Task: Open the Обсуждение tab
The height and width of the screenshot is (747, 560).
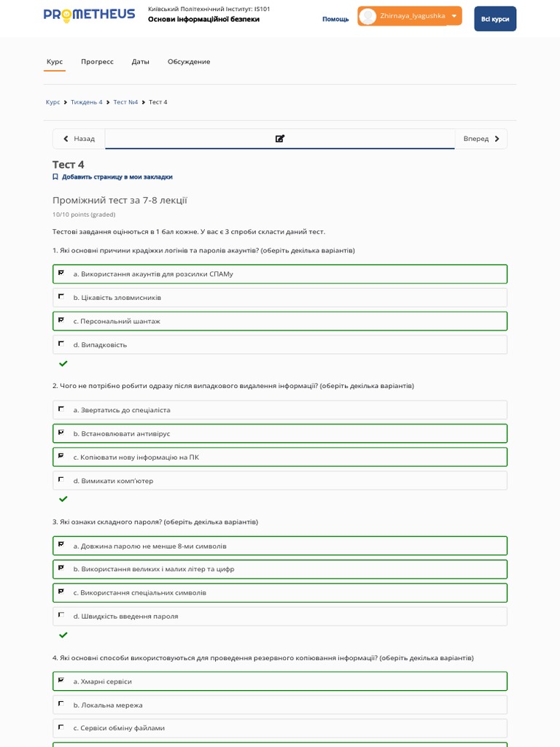Action: (189, 61)
